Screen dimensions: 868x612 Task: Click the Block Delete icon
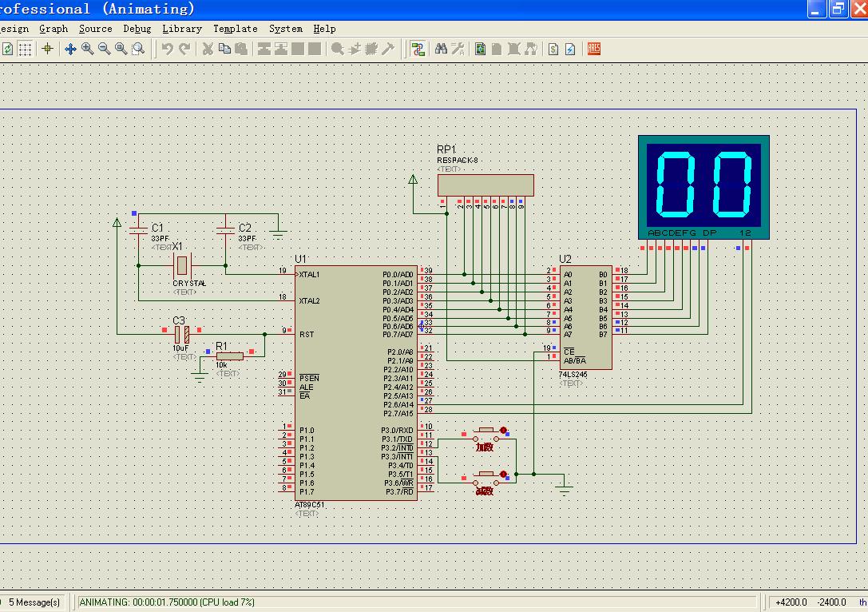(x=315, y=49)
